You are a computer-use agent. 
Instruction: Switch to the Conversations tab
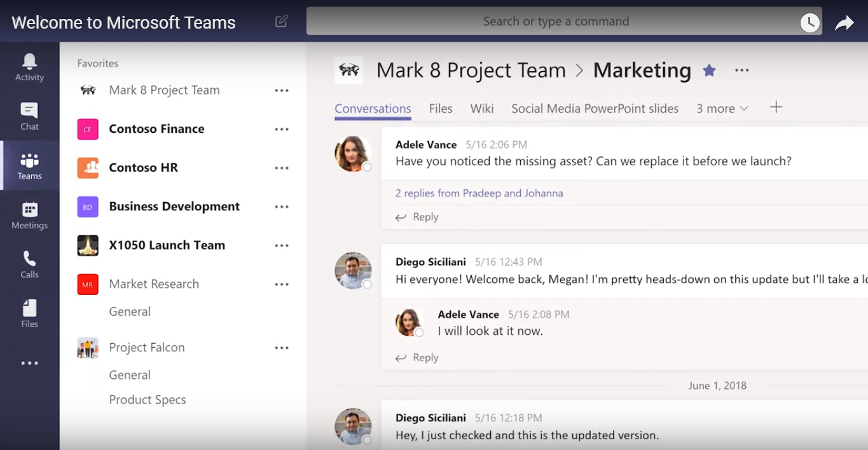click(x=373, y=109)
